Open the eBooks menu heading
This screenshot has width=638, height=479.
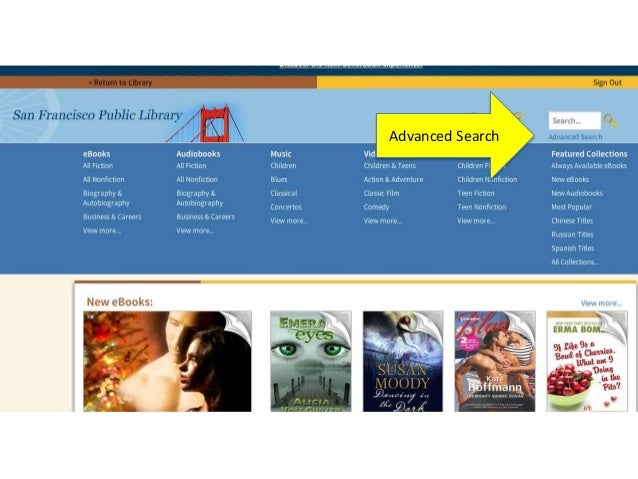(x=96, y=154)
